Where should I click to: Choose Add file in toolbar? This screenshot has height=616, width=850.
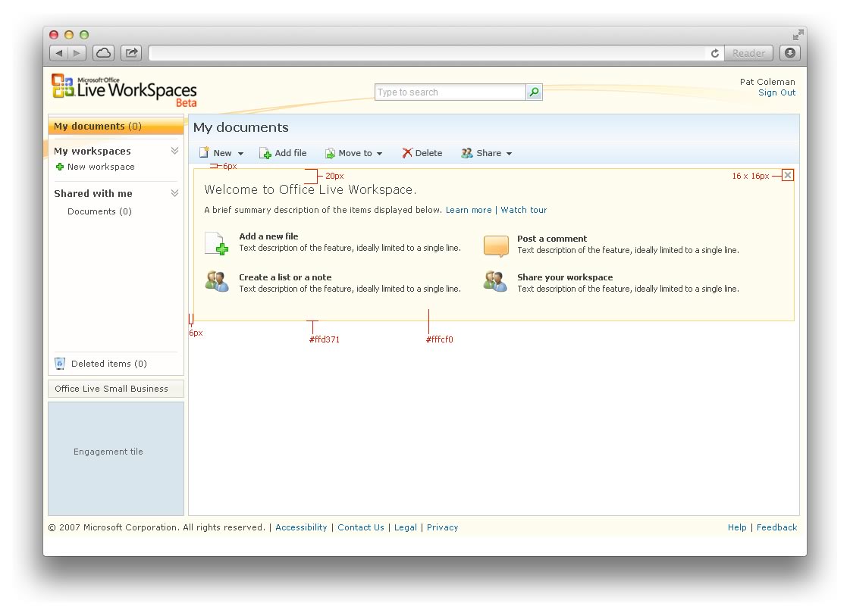290,153
